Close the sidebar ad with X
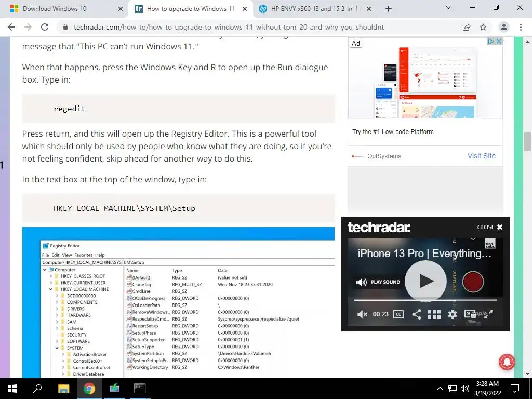This screenshot has height=399, width=532. coord(499,42)
